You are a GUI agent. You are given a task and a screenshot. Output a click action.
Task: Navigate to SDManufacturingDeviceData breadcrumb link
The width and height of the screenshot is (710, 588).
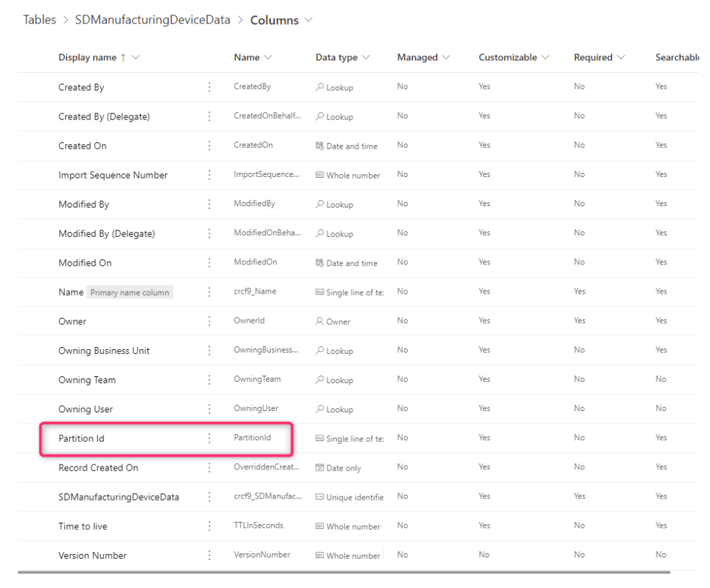point(153,20)
